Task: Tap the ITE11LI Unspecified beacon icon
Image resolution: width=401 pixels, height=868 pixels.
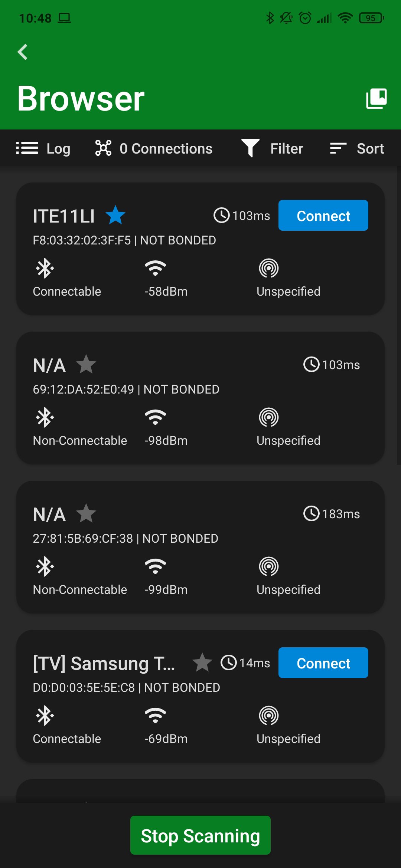Action: tap(269, 268)
